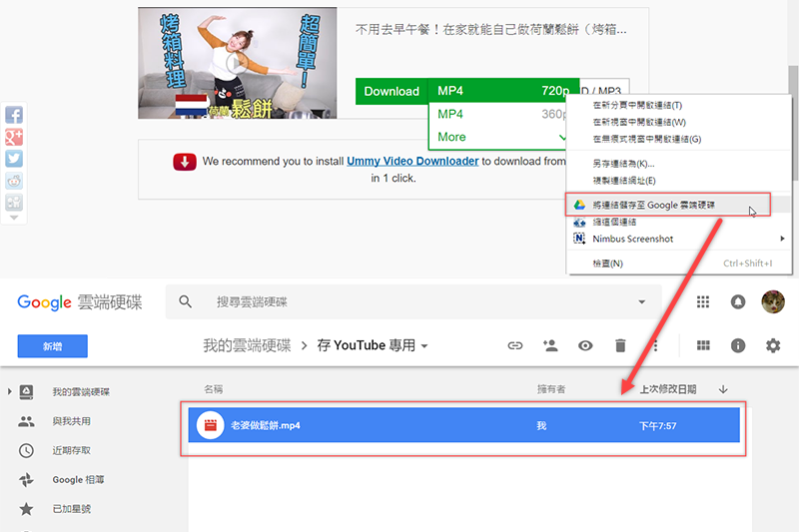Click the eye preview icon
This screenshot has width=799, height=532.
[585, 345]
